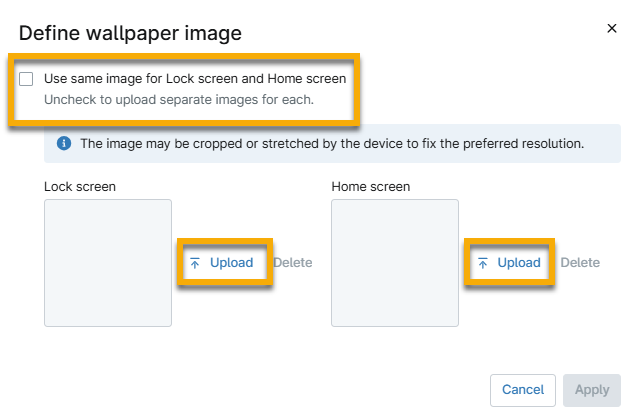Close the Define wallpaper image dialog
The width and height of the screenshot is (636, 418).
coord(612,29)
